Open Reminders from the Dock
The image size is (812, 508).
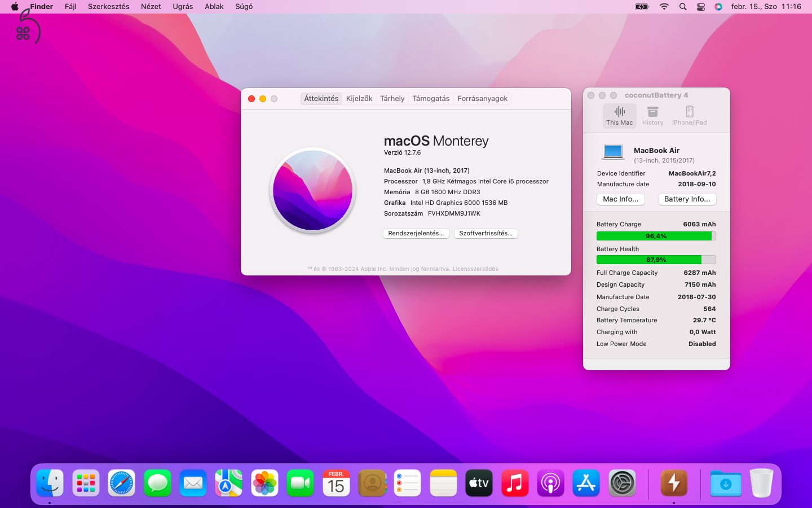(x=408, y=483)
